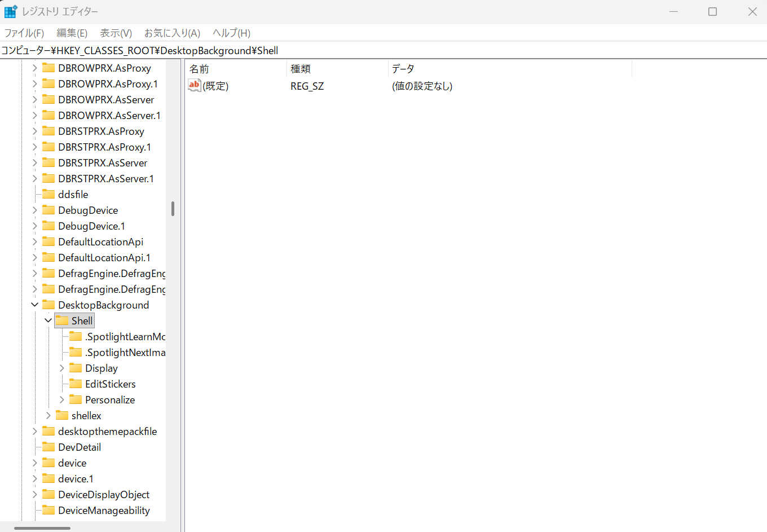Select the DebugDevice folder icon

(49, 210)
